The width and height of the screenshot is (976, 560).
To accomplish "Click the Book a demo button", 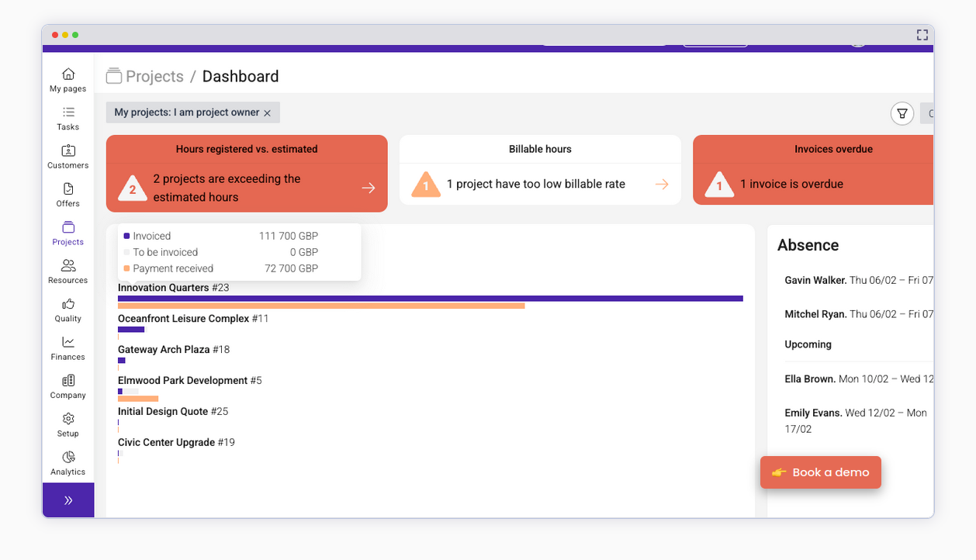I will (x=820, y=472).
